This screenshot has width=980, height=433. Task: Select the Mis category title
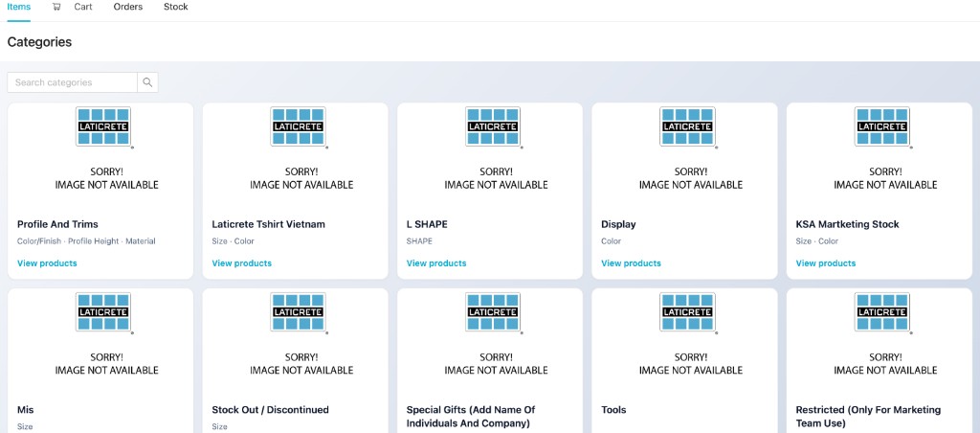(x=26, y=410)
